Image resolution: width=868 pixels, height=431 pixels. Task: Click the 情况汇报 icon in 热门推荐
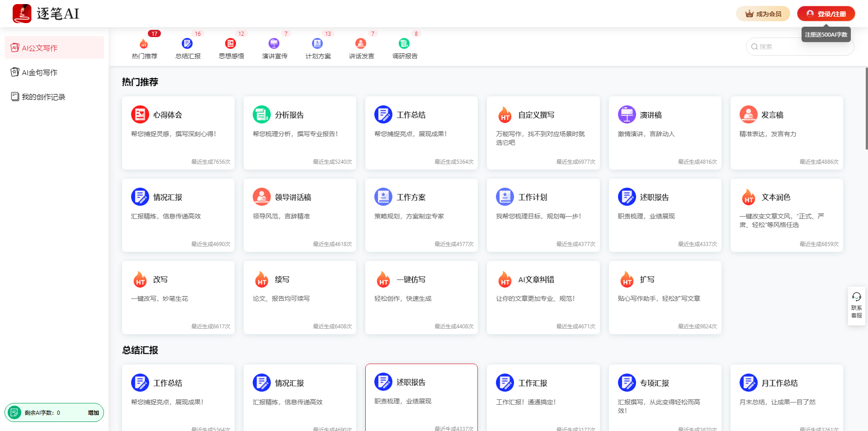tap(140, 197)
